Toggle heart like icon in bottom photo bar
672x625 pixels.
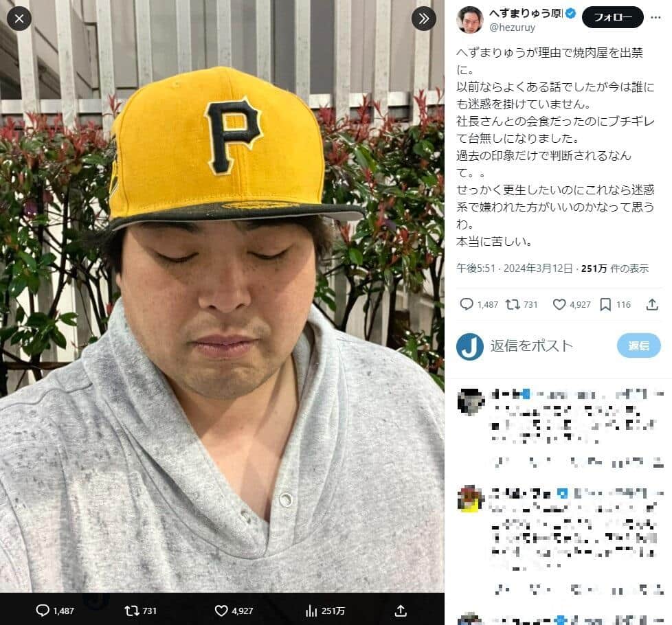pyautogui.click(x=221, y=611)
